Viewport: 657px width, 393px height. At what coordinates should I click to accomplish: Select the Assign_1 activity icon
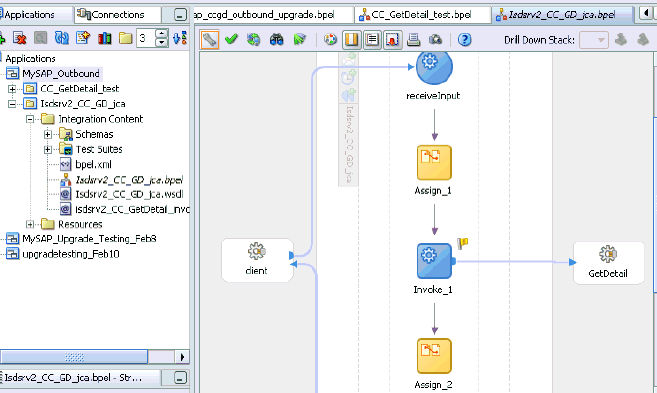tap(434, 163)
